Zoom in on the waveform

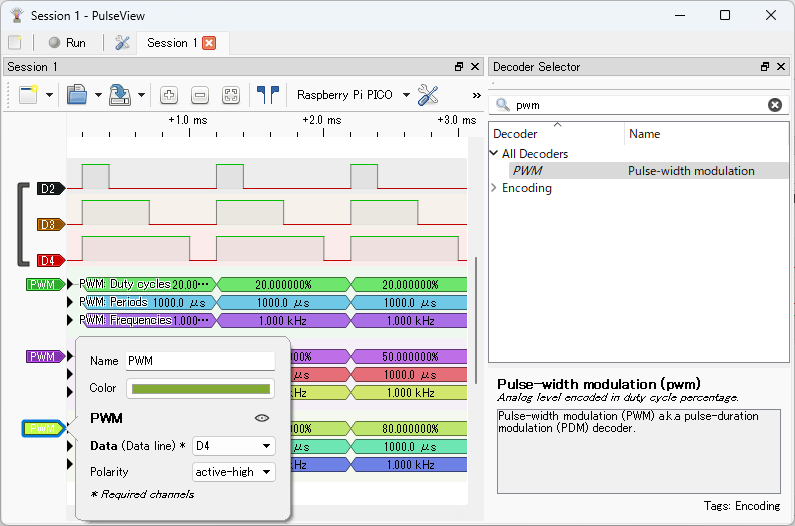pyautogui.click(x=169, y=95)
